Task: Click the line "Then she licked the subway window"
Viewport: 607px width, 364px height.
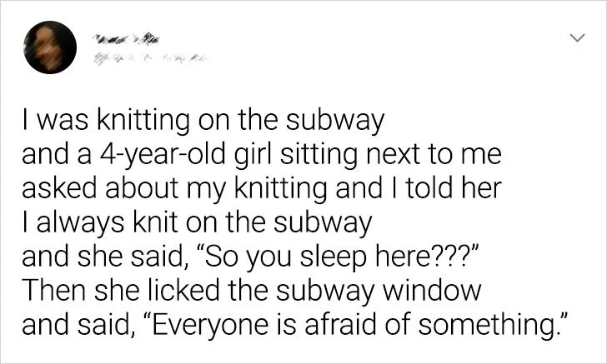Action: (x=251, y=288)
